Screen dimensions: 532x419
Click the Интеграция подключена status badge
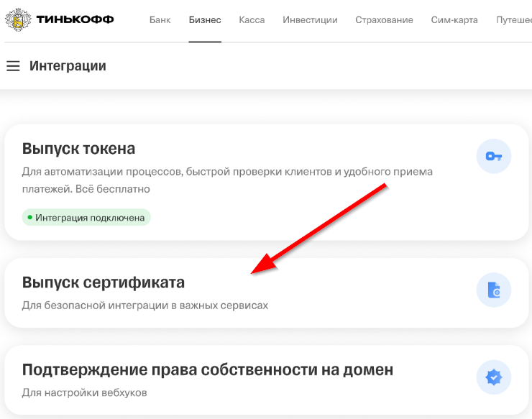(x=86, y=217)
